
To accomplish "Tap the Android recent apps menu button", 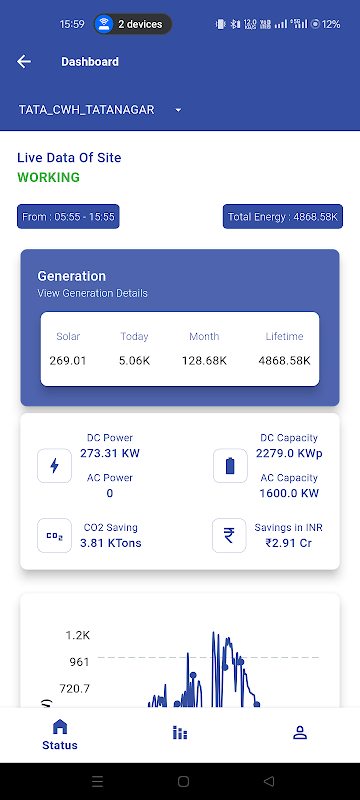I will coord(97,781).
